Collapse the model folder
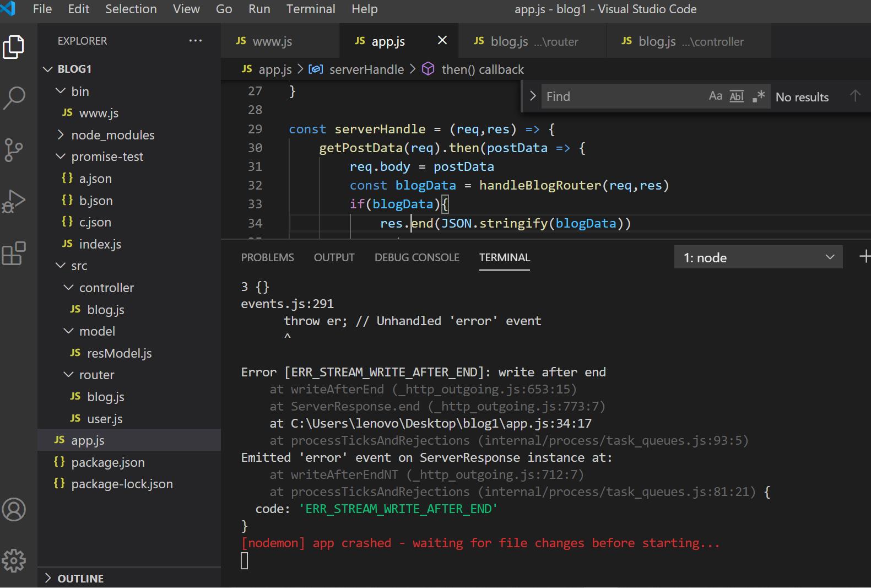This screenshot has height=588, width=871. tap(69, 331)
